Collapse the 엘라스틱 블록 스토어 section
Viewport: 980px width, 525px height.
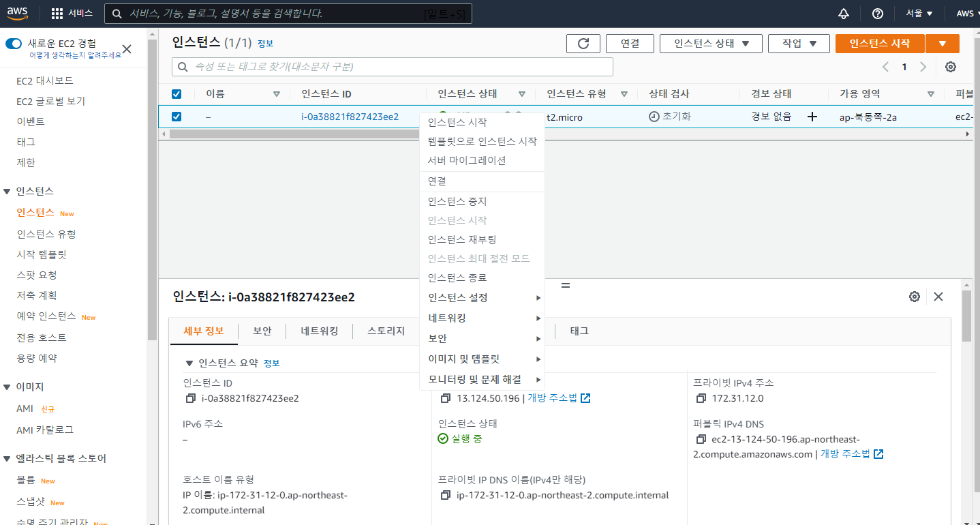(x=7, y=459)
